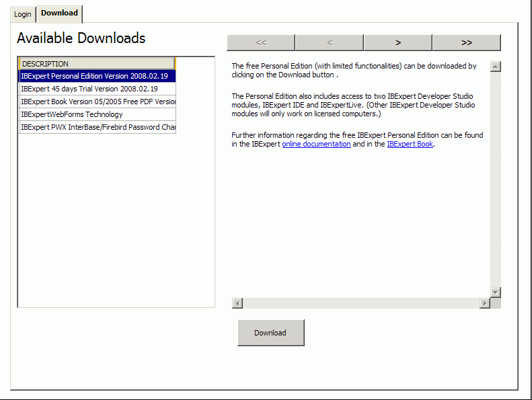Image resolution: width=532 pixels, height=400 pixels.
Task: Switch to the Login tab
Action: 23,15
